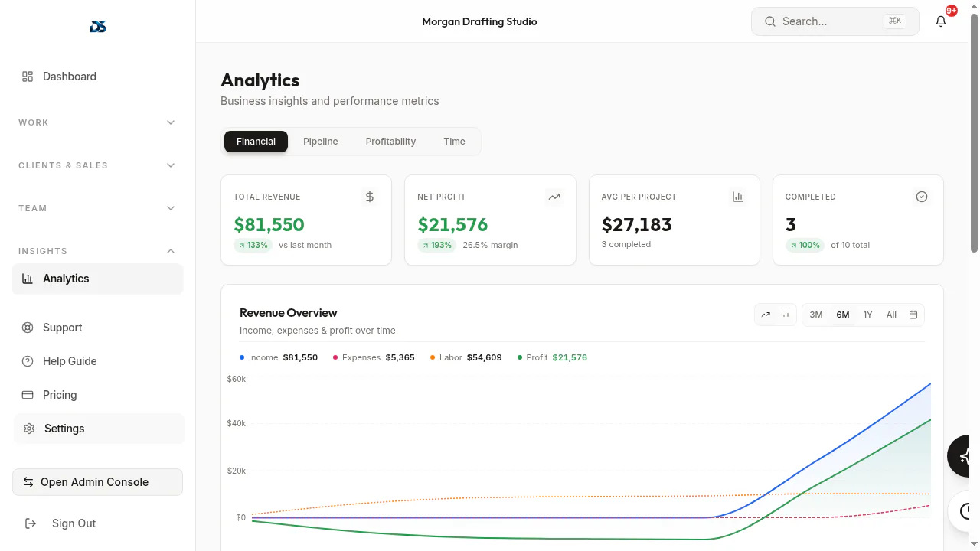Click the Completed checkmark icon
Viewport: 980px width, 551px height.
[922, 197]
